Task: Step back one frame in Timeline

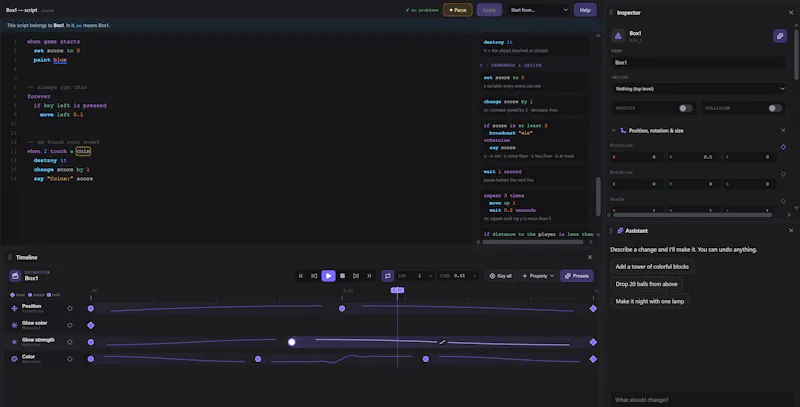Action: 314,276
